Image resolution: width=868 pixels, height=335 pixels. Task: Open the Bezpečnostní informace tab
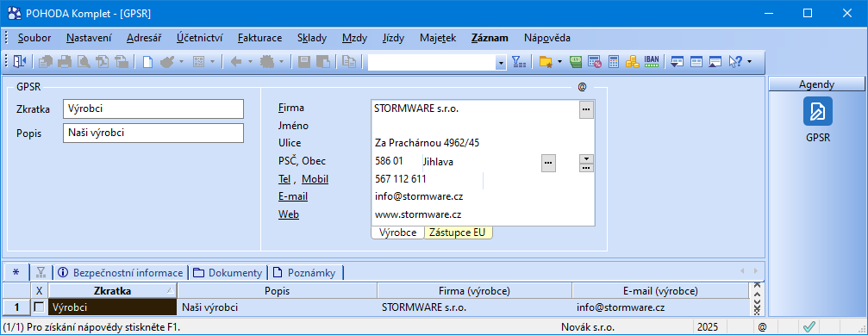coord(121,272)
